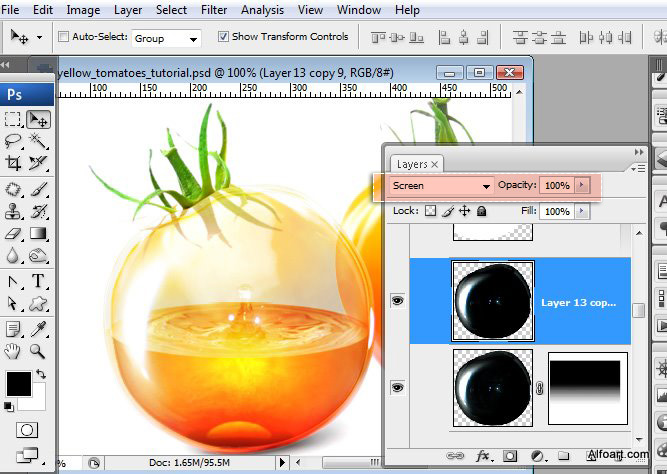Click the Add layer mask button
667x474 pixels.
pyautogui.click(x=508, y=455)
